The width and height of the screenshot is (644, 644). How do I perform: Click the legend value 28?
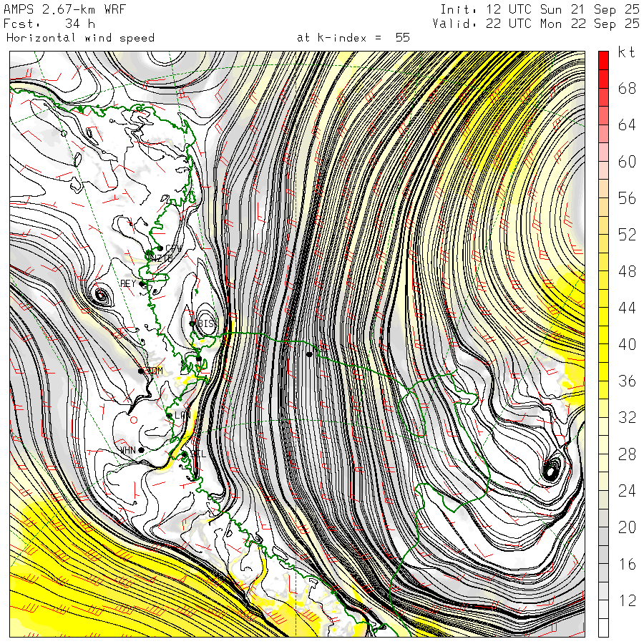627,454
